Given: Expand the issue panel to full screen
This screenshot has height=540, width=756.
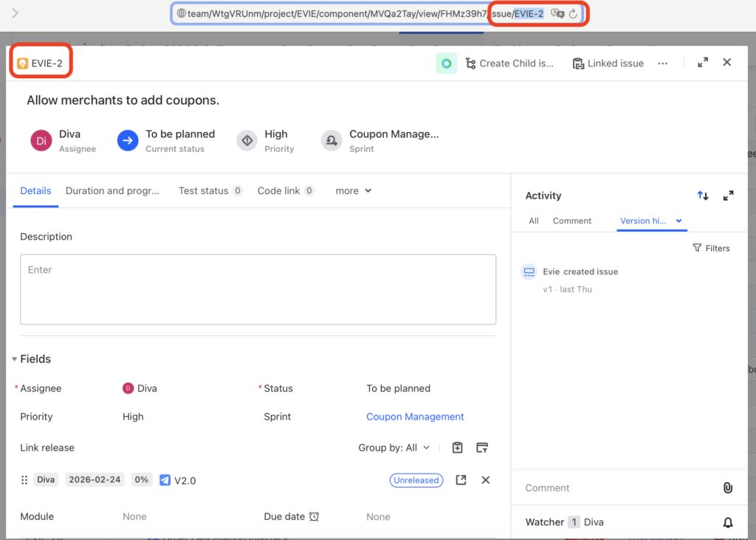Looking at the screenshot, I should point(703,63).
